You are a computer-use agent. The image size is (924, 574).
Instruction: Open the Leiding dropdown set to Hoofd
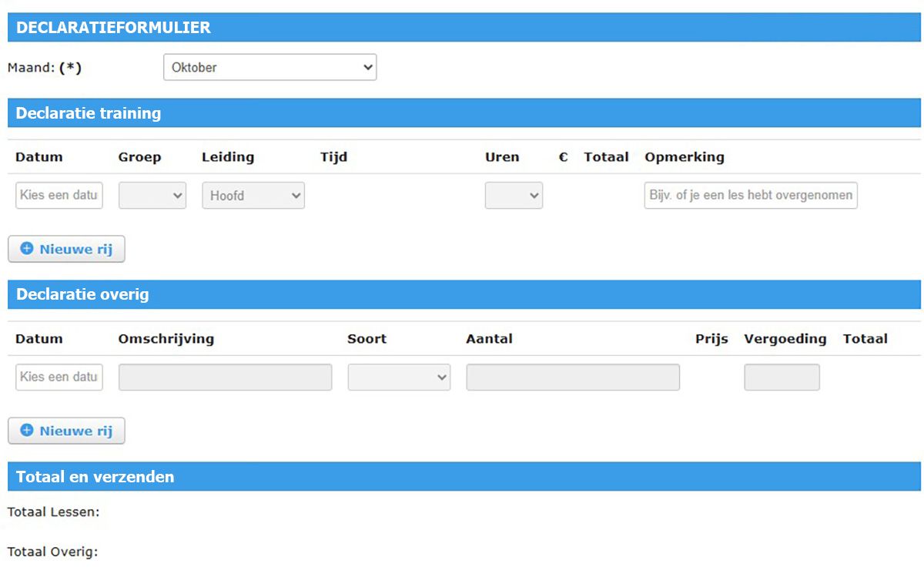pos(253,196)
